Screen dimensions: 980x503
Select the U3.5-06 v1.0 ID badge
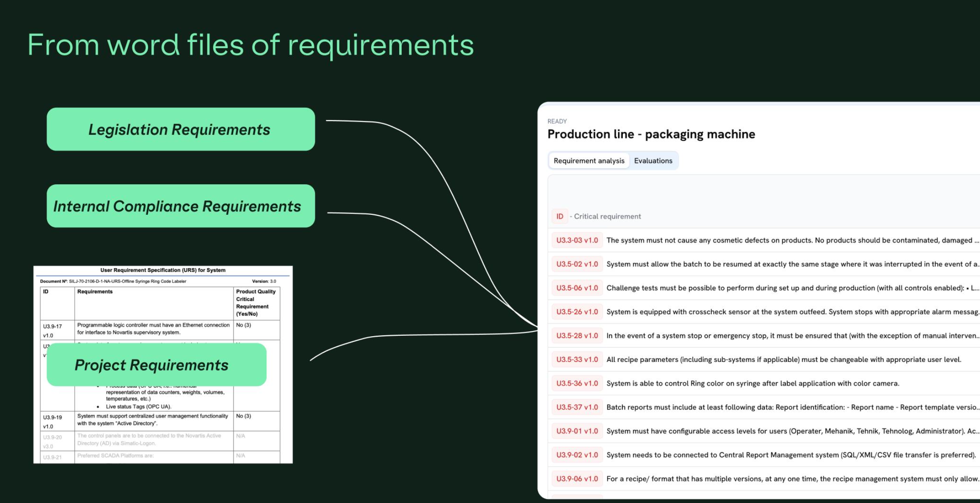pyautogui.click(x=577, y=288)
